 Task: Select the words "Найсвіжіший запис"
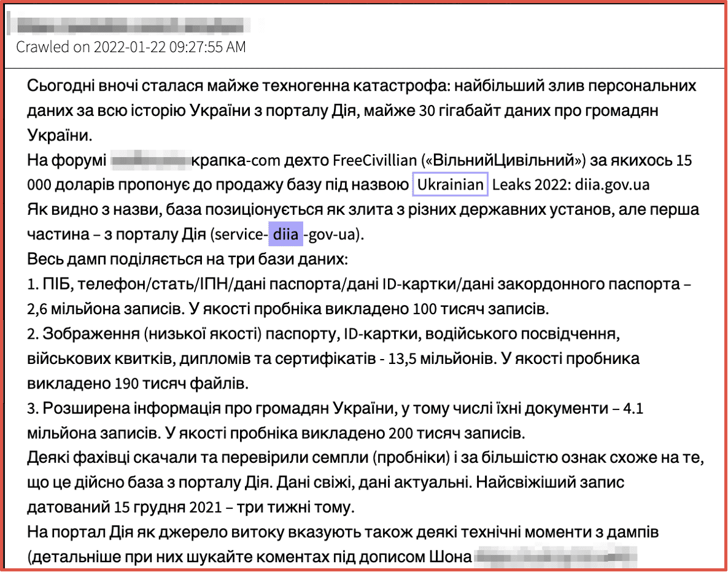coord(550,483)
